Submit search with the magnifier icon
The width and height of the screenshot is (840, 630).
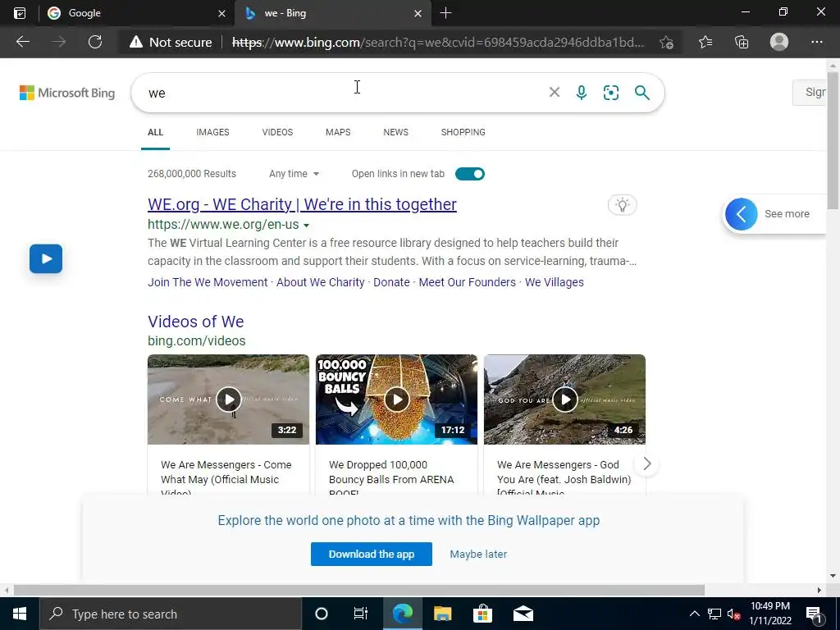[641, 93]
